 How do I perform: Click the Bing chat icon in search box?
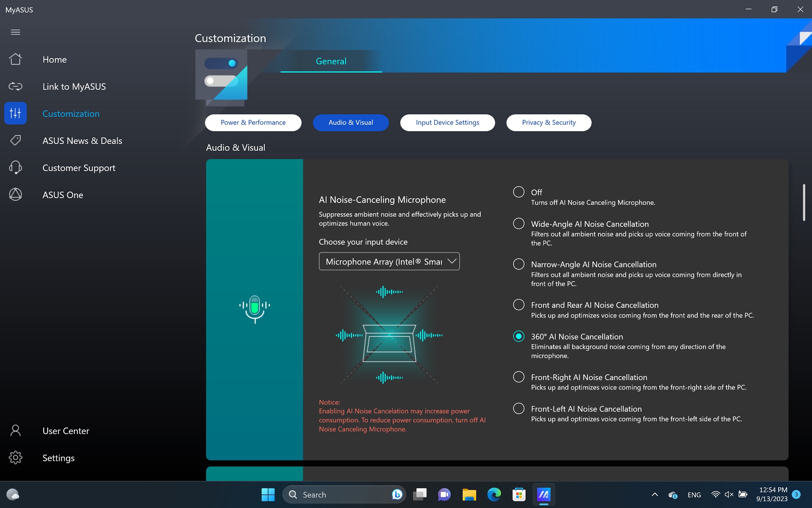coord(397,494)
